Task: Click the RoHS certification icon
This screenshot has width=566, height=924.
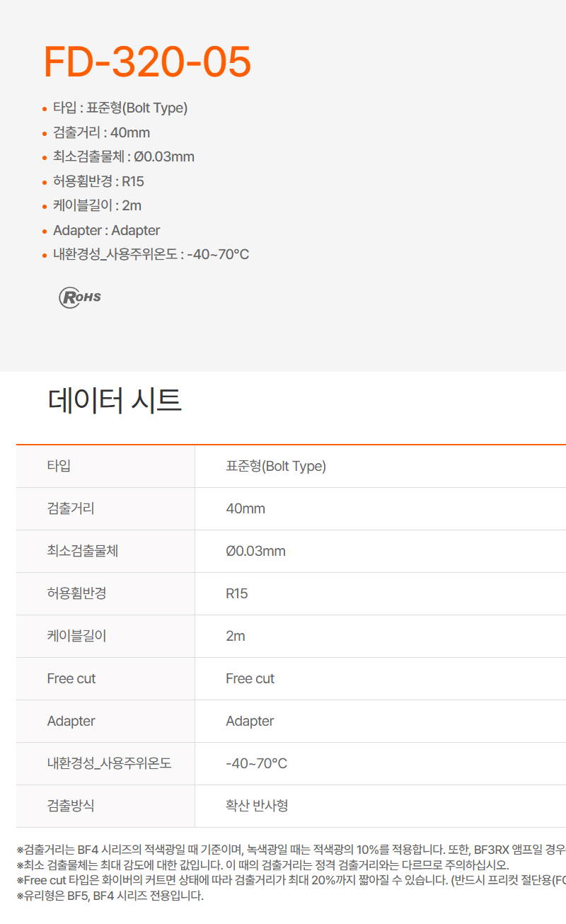Action: (x=79, y=297)
